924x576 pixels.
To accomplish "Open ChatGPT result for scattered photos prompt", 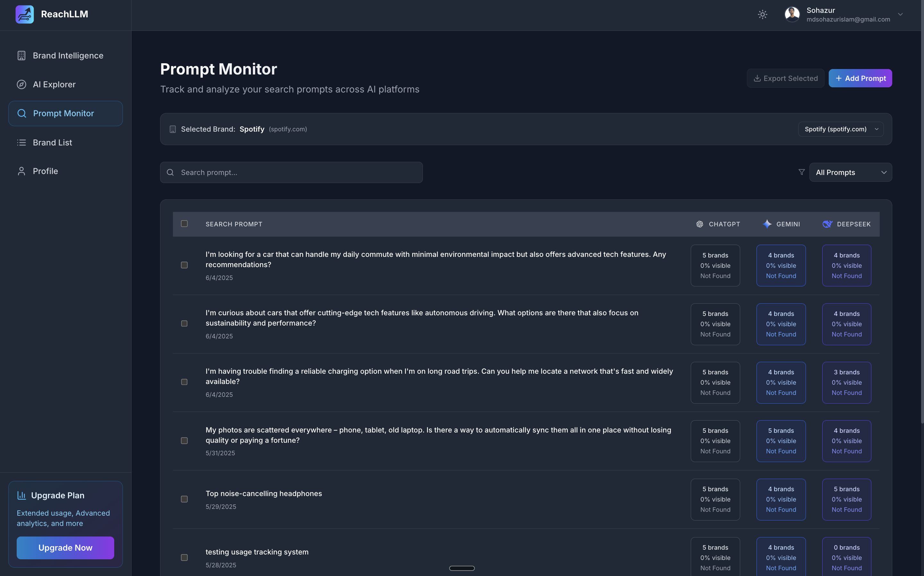I will (715, 441).
